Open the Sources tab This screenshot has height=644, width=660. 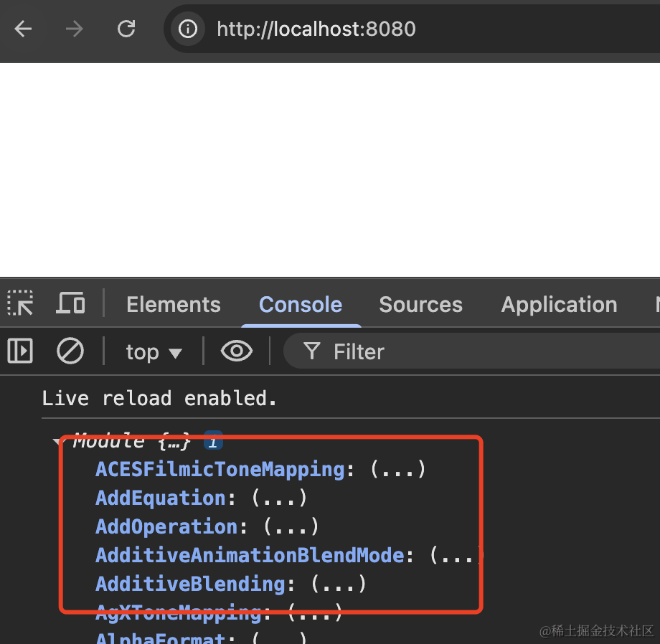(420, 305)
